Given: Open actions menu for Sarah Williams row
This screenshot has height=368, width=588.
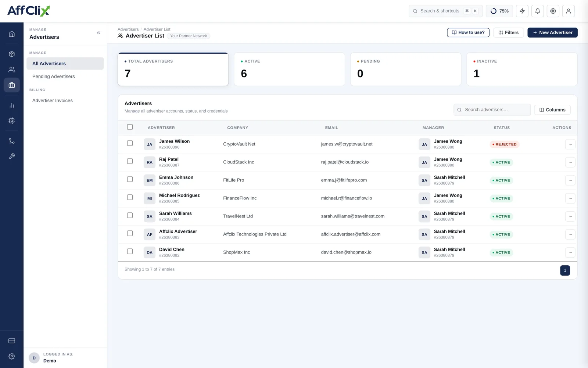Looking at the screenshot, I should coord(570,216).
